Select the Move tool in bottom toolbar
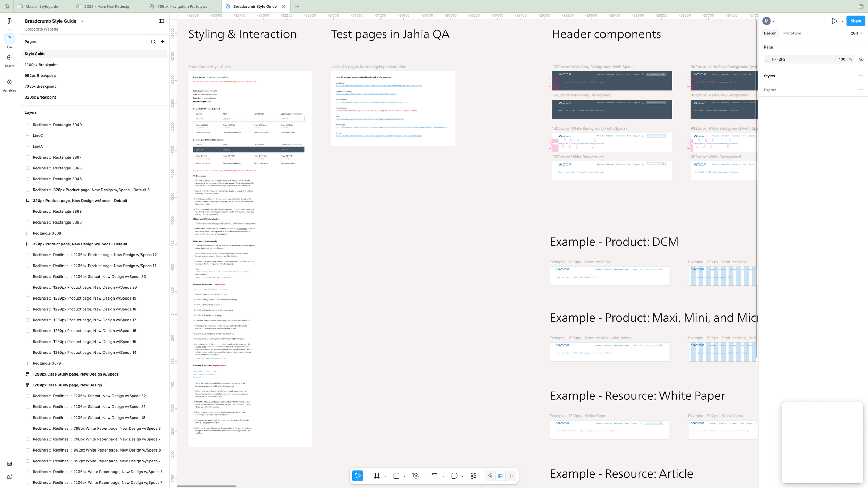Screen dimensions: 868x488 [x=357, y=476]
